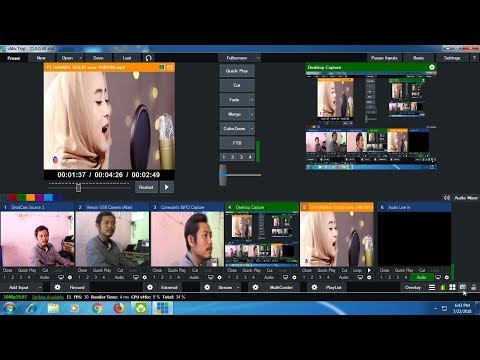The height and width of the screenshot is (360, 480).
Task: Click the orange color category swatch
Action: coord(30,198)
